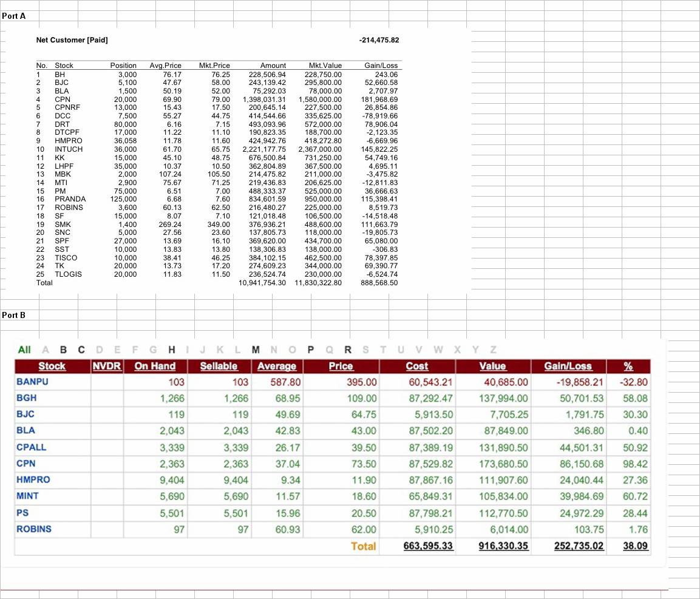
Task: Select the 'Port A' cell
Action: coord(14,16)
